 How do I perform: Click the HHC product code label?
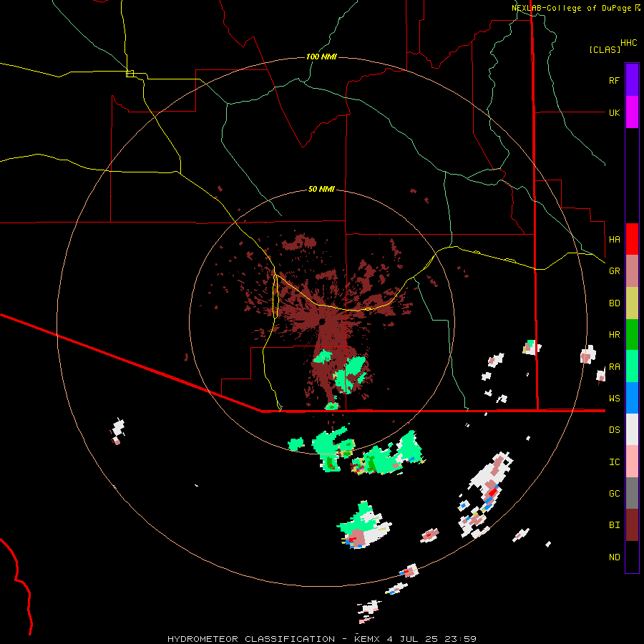(629, 43)
